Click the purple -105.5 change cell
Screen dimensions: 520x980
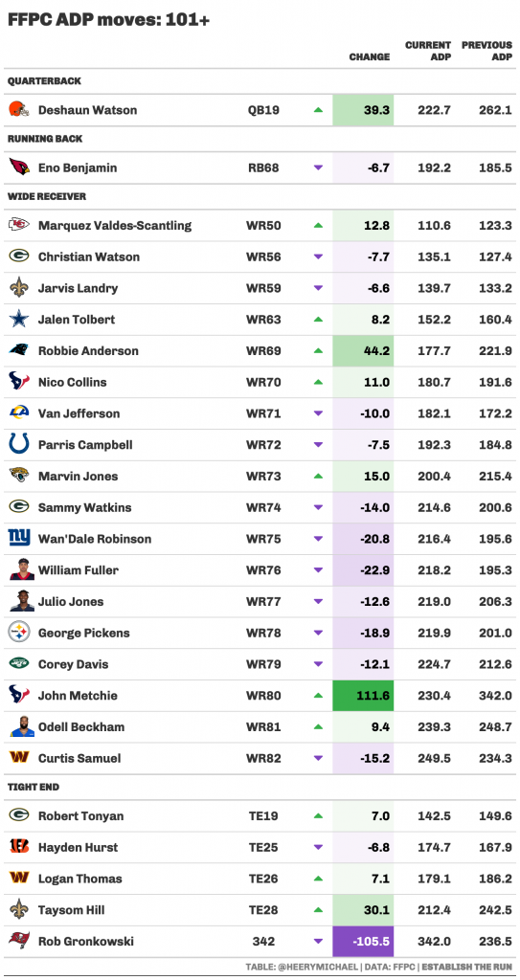pyautogui.click(x=363, y=941)
